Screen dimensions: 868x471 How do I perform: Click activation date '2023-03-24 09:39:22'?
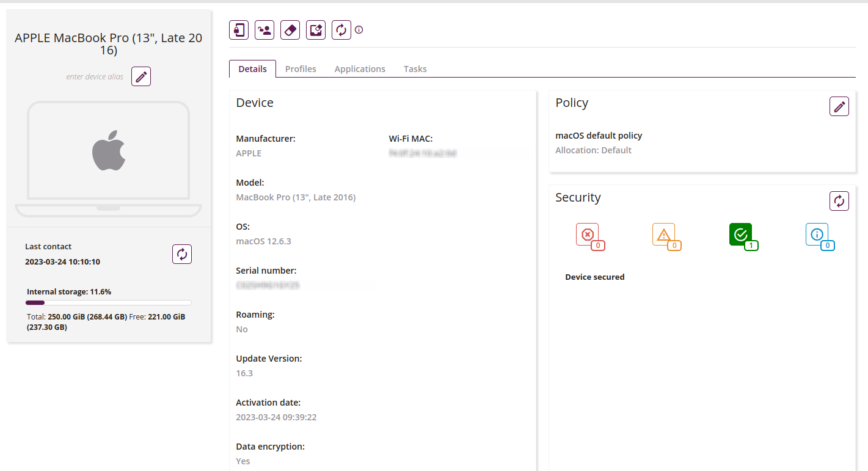[x=276, y=417]
